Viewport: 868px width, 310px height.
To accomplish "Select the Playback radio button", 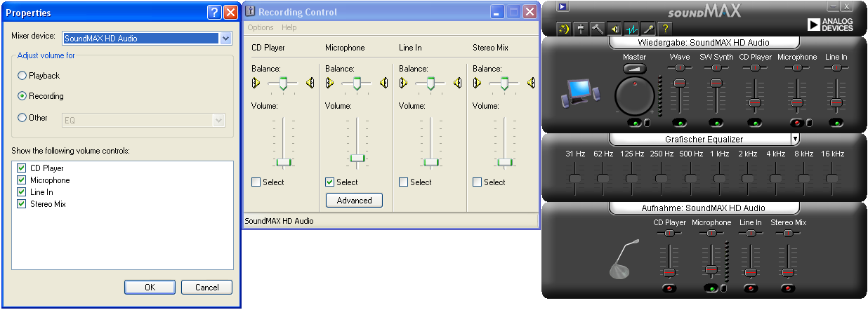I will [x=22, y=75].
